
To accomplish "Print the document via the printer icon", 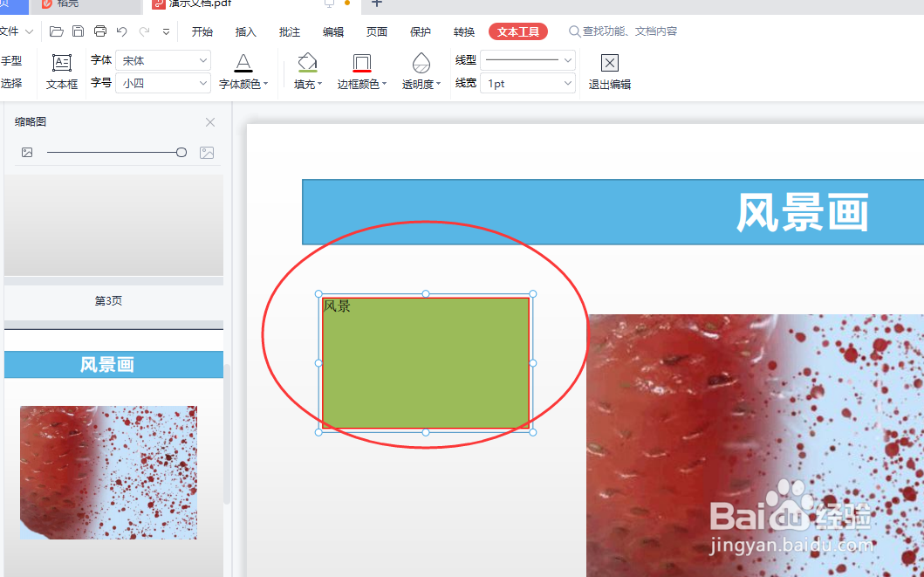I will [100, 31].
